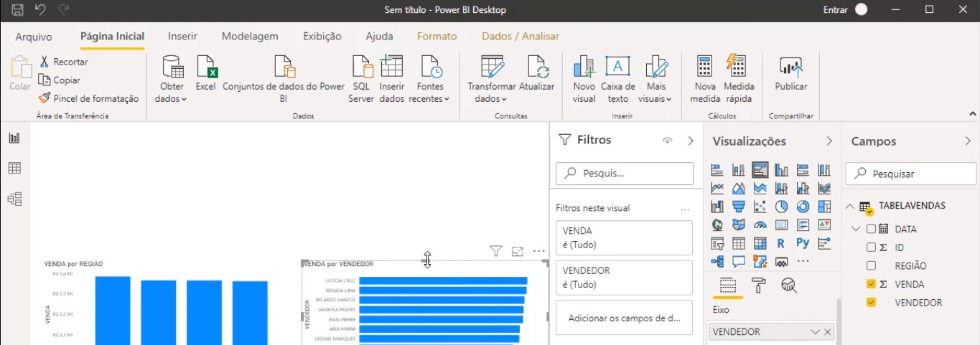Switch to the Formato tab

(437, 36)
